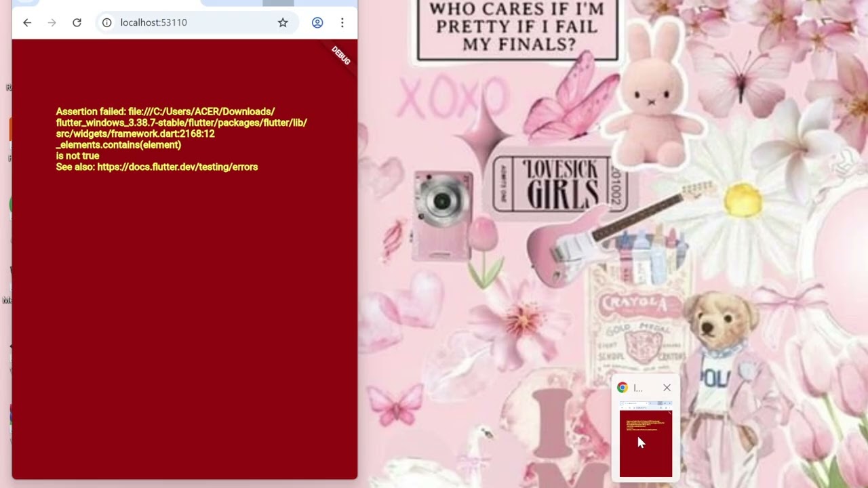Open the Chrome profile avatar

coord(317,22)
